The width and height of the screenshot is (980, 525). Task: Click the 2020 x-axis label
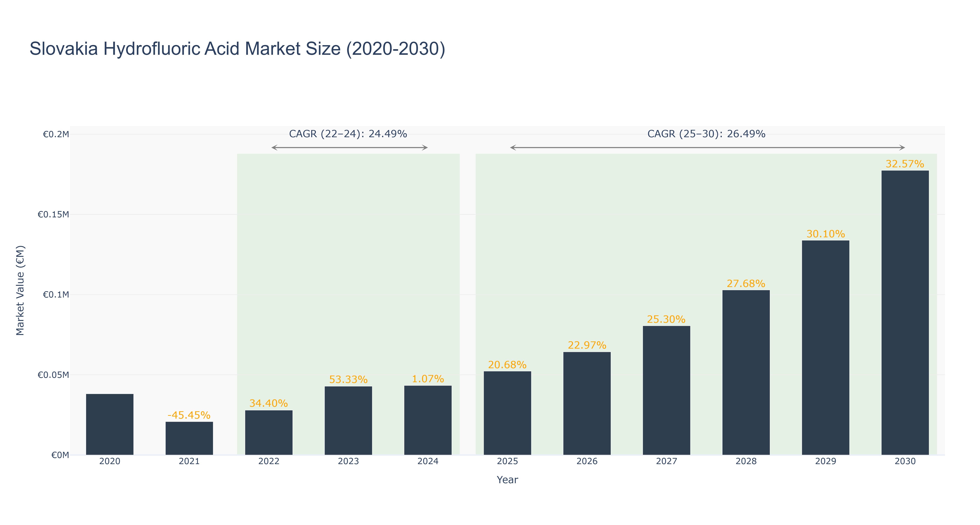tap(110, 461)
